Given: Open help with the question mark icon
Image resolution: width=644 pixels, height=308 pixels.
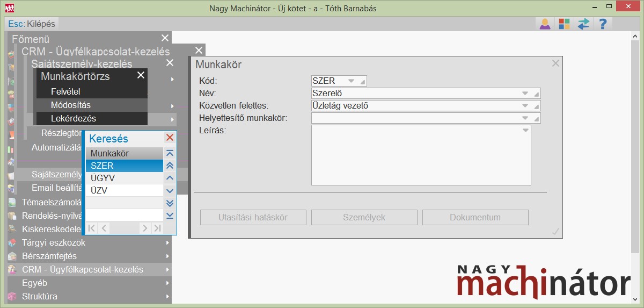Looking at the screenshot, I should pos(603,24).
